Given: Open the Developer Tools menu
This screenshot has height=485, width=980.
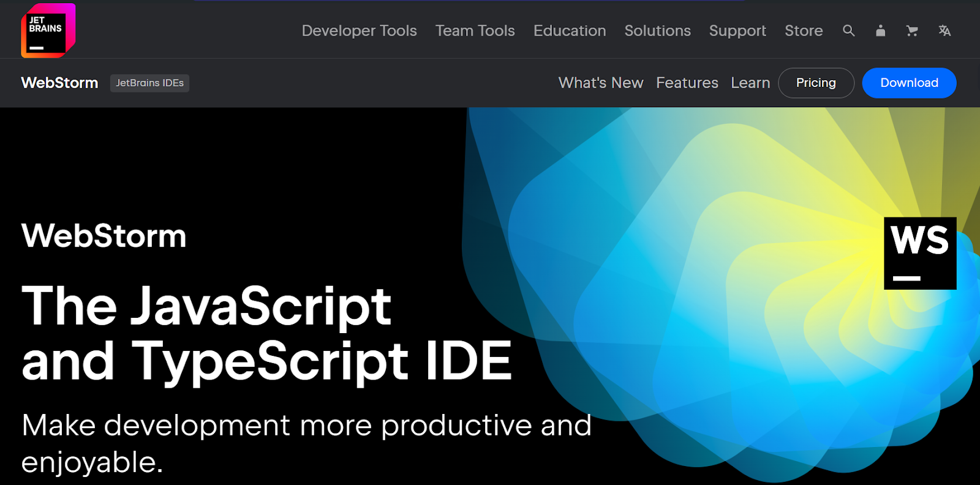Looking at the screenshot, I should click(x=359, y=31).
